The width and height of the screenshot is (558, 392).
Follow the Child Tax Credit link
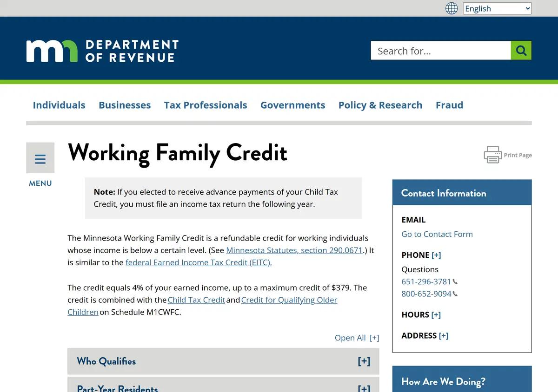pos(197,300)
